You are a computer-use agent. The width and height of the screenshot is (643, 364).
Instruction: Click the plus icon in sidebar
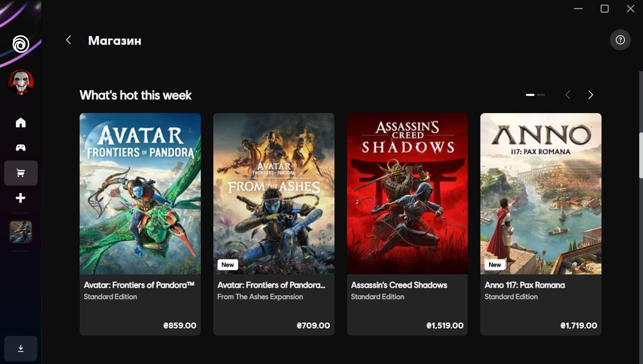[21, 198]
